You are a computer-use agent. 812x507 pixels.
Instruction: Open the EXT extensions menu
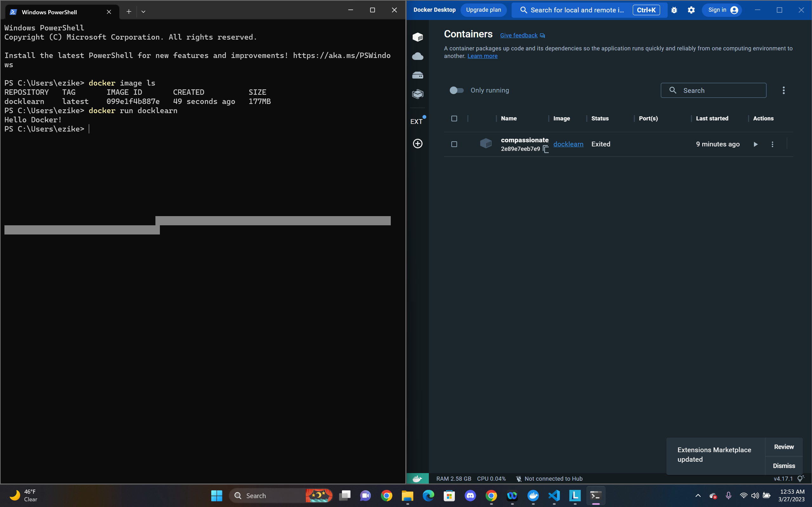click(416, 121)
